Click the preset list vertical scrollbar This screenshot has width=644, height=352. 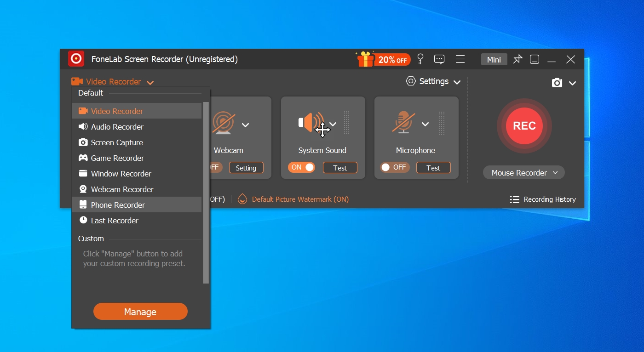point(206,192)
